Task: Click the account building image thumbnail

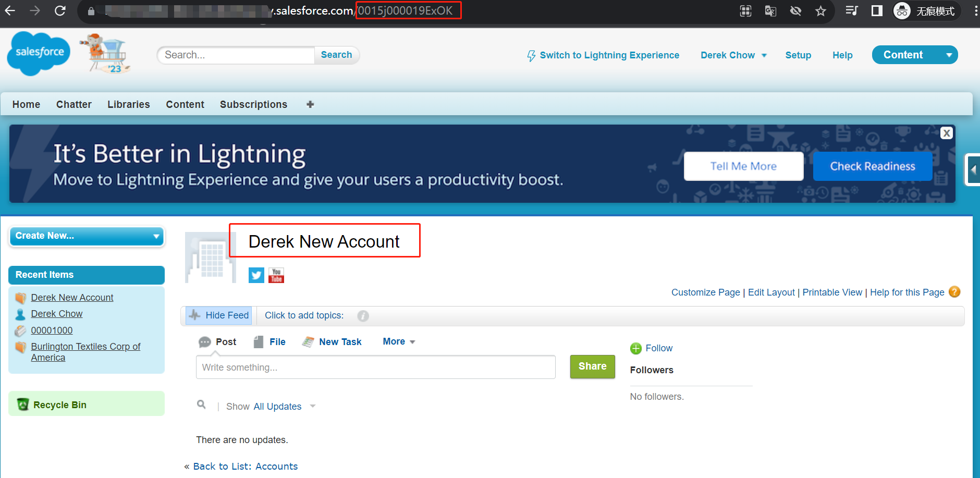Action: (211, 258)
